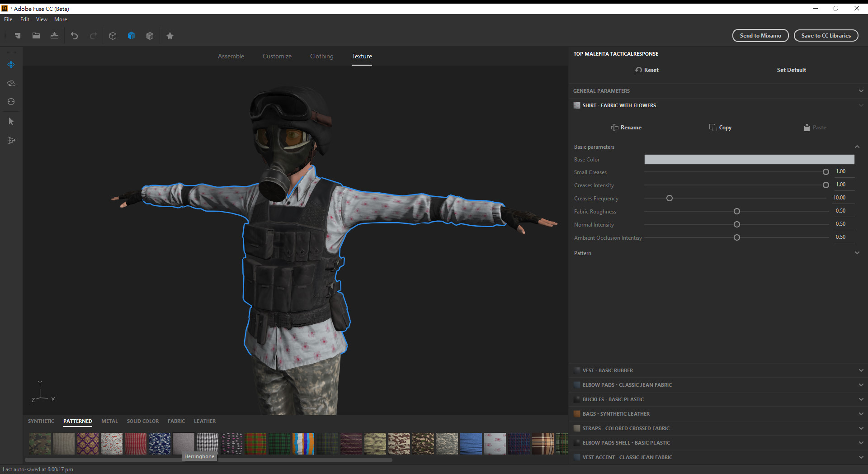
Task: Expand General Parameters section
Action: pyautogui.click(x=718, y=91)
